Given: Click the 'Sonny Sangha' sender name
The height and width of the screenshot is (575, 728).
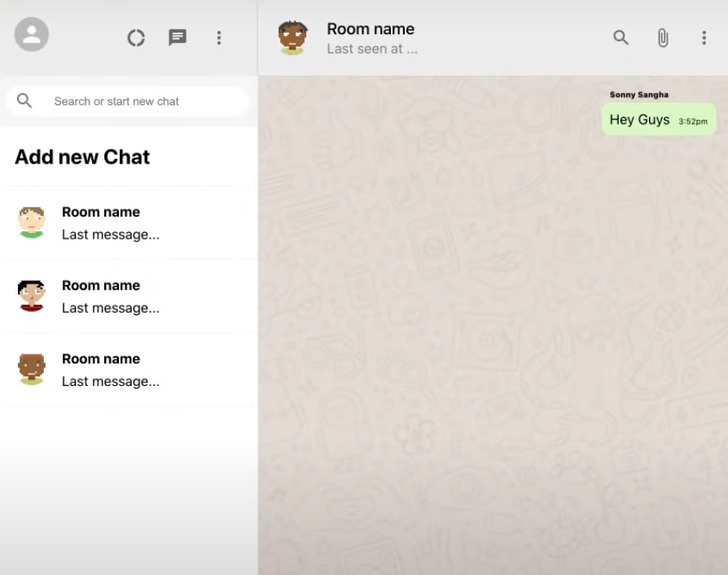Looking at the screenshot, I should click(x=638, y=94).
